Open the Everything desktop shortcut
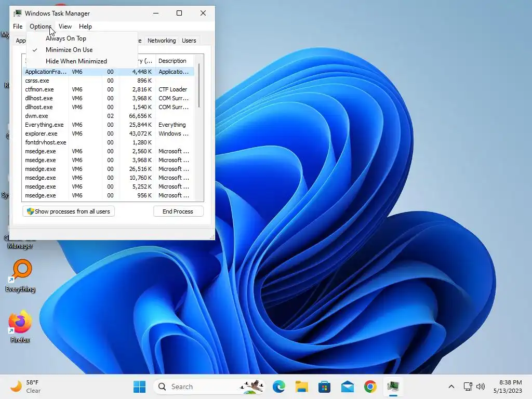This screenshot has width=532, height=399. (20, 275)
